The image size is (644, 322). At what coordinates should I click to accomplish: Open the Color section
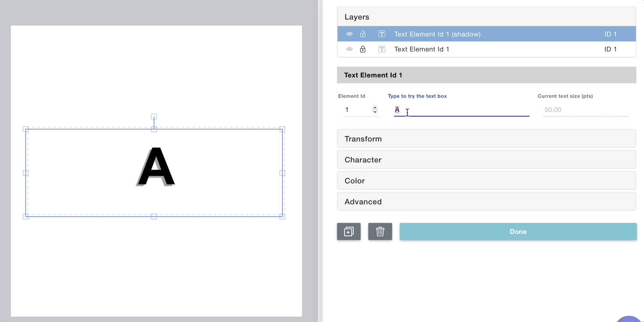[x=486, y=181]
